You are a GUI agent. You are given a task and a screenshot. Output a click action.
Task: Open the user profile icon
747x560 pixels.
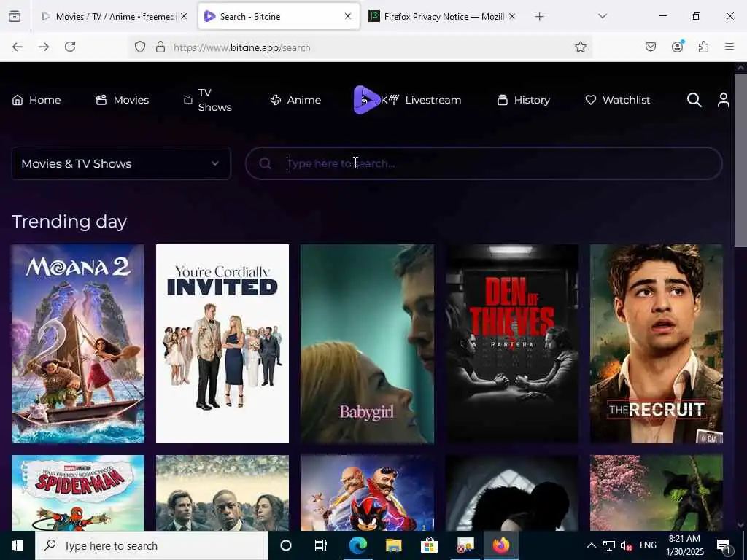(x=724, y=100)
